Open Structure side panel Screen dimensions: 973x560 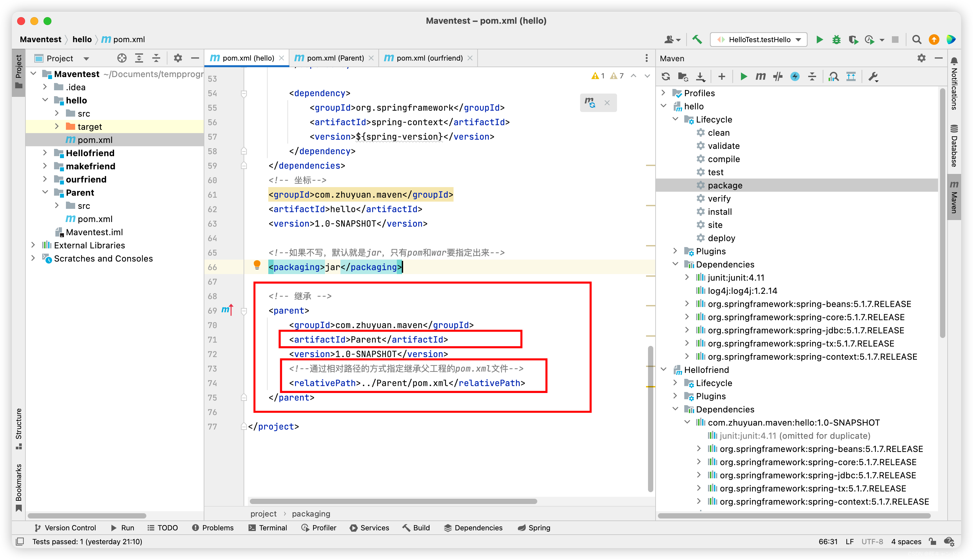(x=18, y=428)
